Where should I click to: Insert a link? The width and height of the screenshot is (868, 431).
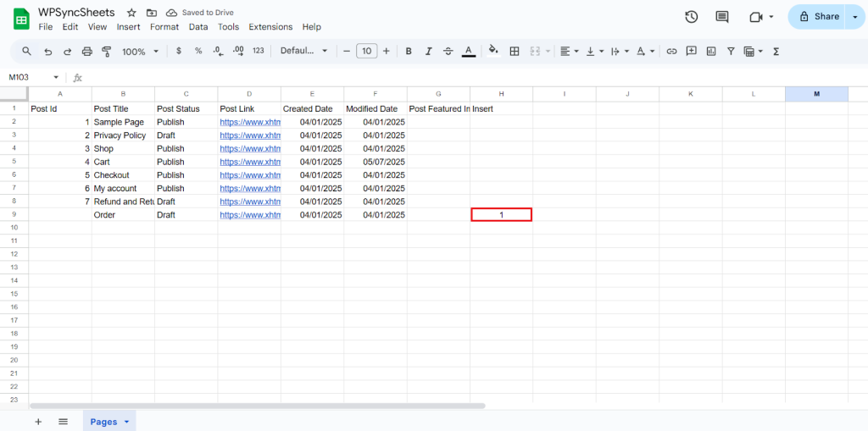click(x=671, y=52)
